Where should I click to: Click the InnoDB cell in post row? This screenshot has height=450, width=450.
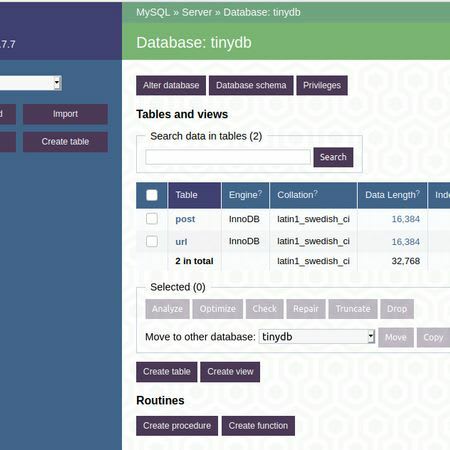244,219
